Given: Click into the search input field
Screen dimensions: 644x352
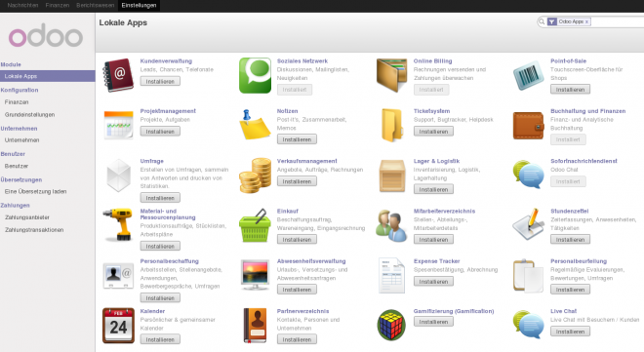Looking at the screenshot, I should (617, 21).
